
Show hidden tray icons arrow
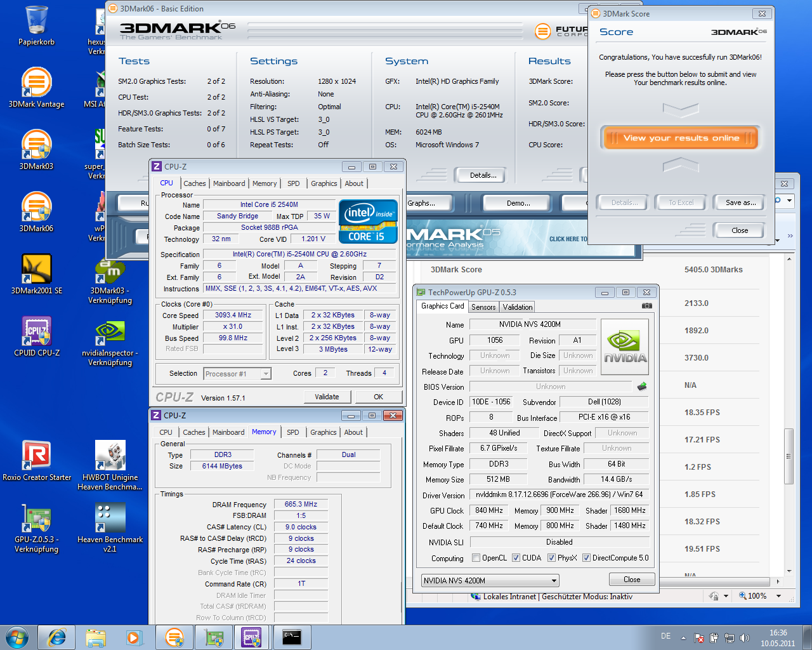click(683, 638)
